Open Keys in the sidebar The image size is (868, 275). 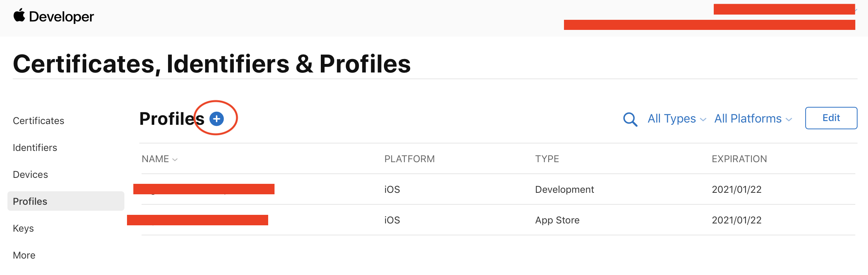pos(23,228)
